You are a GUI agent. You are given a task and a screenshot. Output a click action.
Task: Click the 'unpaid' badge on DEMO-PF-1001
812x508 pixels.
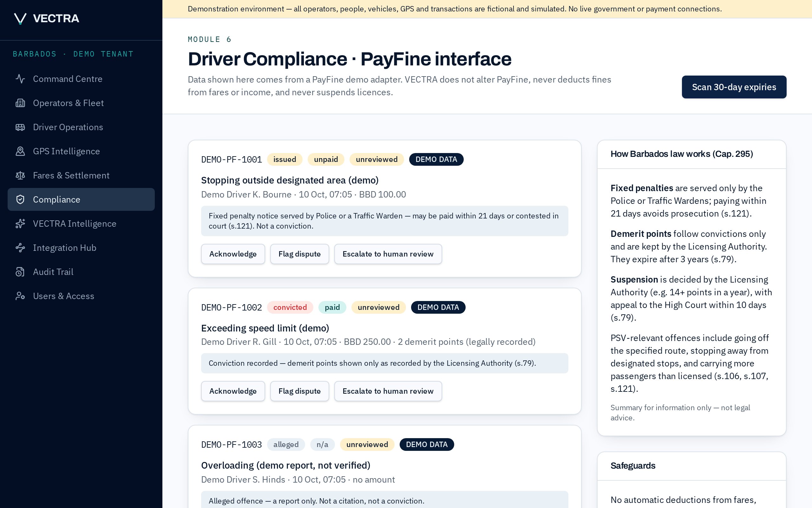[x=326, y=159]
